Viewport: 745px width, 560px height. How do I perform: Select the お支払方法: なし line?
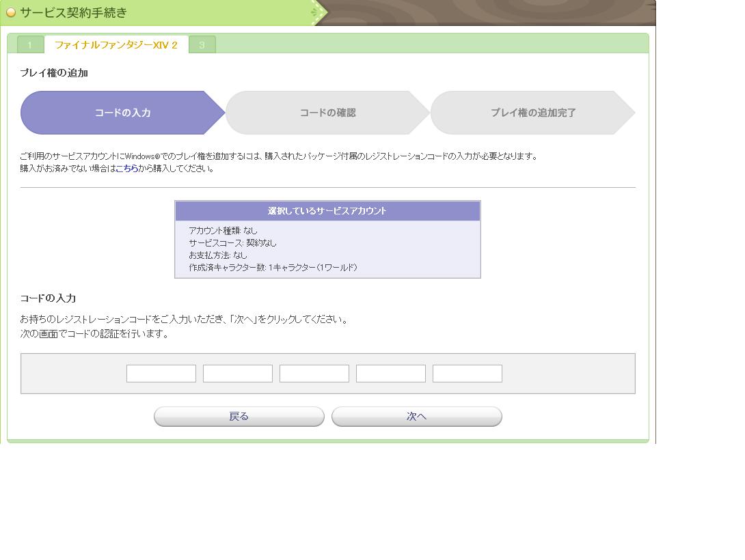click(x=218, y=255)
